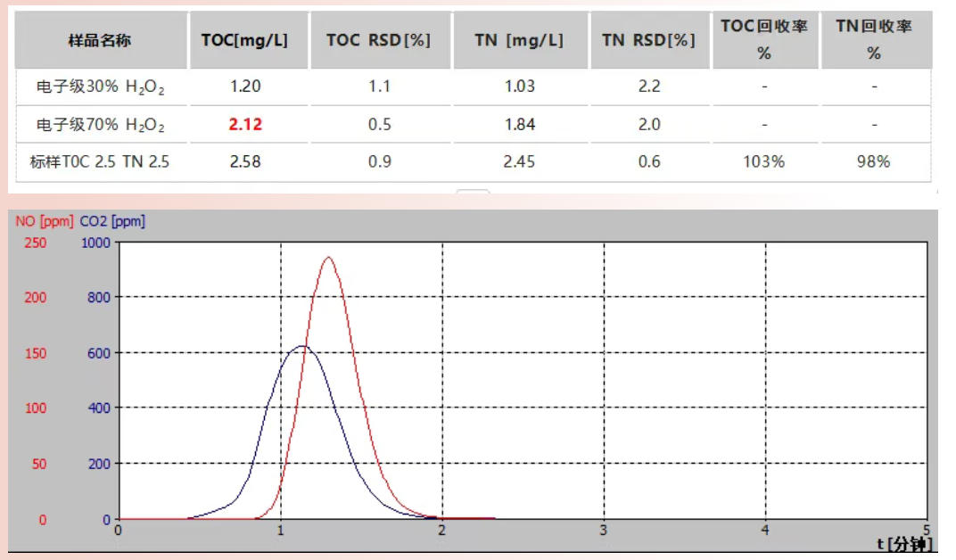The image size is (956, 560).
Task: Select the 电子级70% H₂O₂ sample row name
Action: coord(100,125)
